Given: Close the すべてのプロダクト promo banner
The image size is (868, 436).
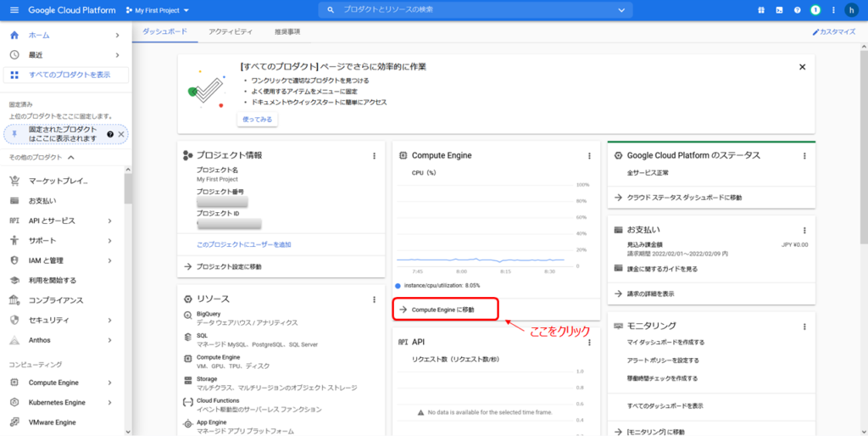Looking at the screenshot, I should click(802, 66).
